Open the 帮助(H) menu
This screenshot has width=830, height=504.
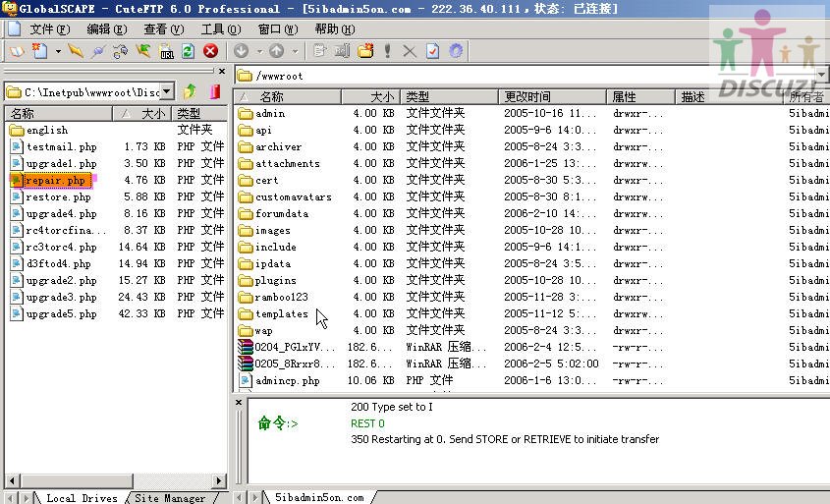tap(335, 29)
